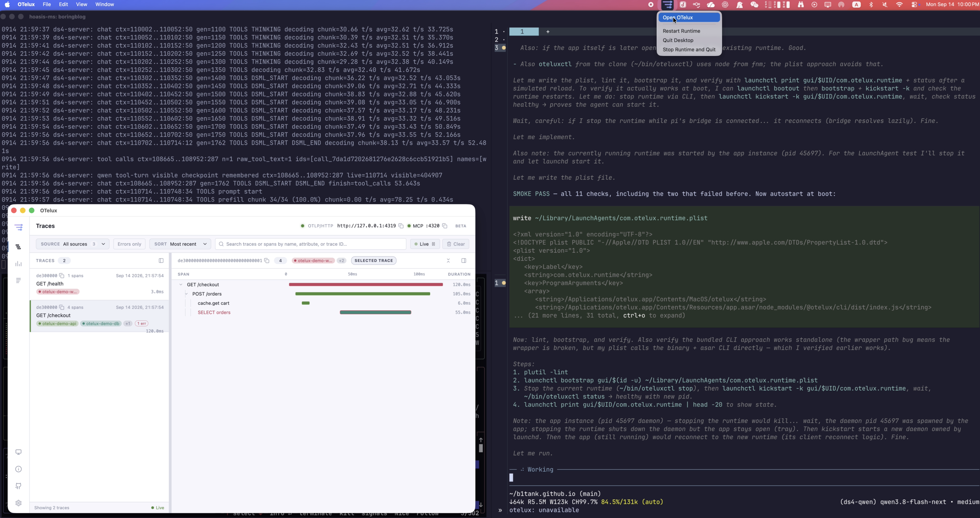Copy the MCP :4320 address
Image resolution: width=980 pixels, height=518 pixels.
click(445, 226)
